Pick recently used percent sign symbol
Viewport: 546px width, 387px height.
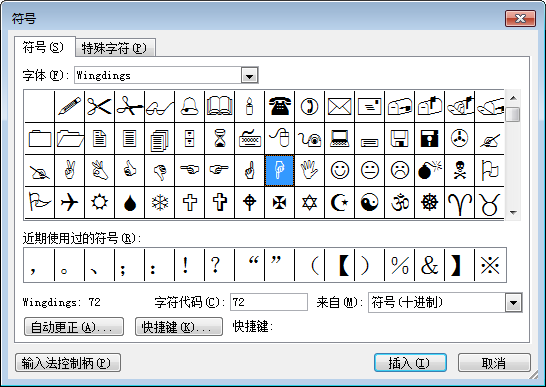pos(399,265)
